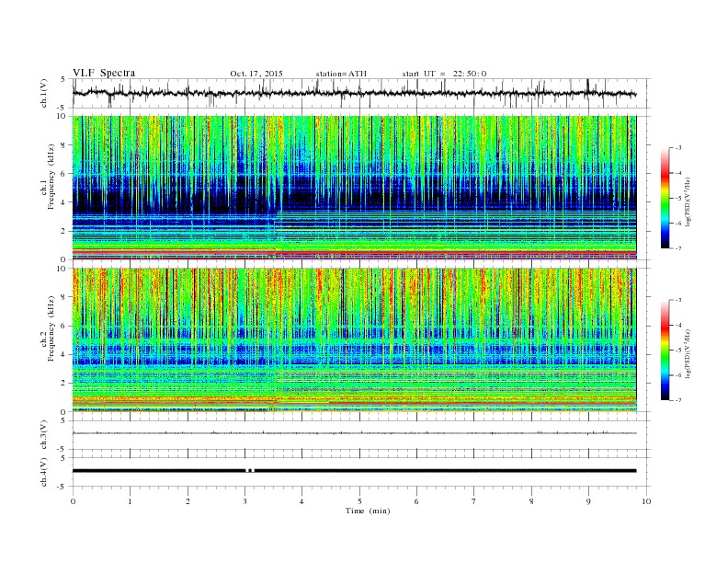Click the "-7" label on ch.2 colorbar

pyautogui.click(x=678, y=400)
